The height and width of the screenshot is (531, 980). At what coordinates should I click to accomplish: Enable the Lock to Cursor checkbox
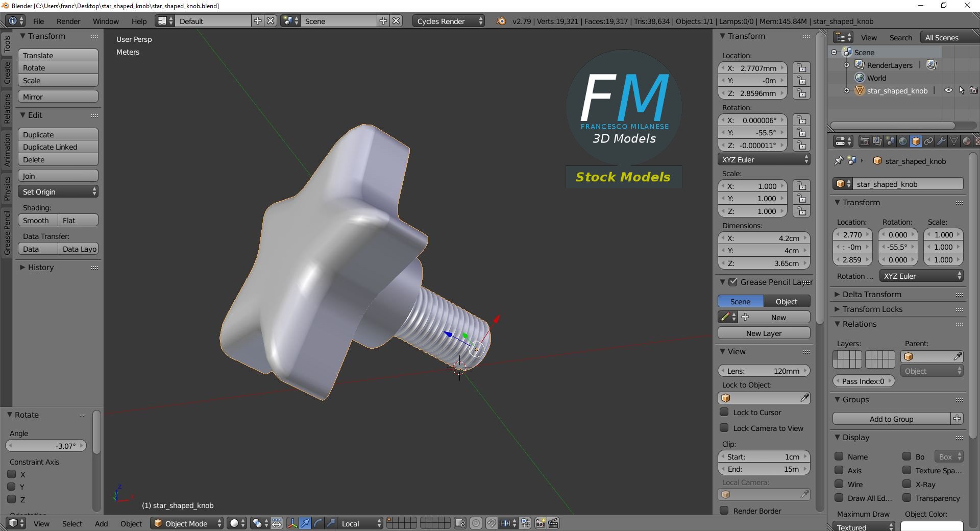coord(724,413)
